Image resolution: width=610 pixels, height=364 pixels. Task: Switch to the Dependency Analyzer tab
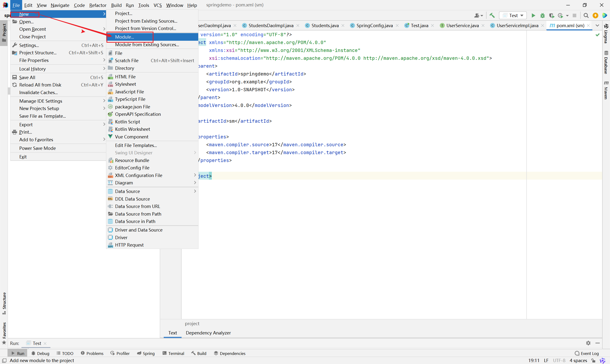(x=208, y=333)
